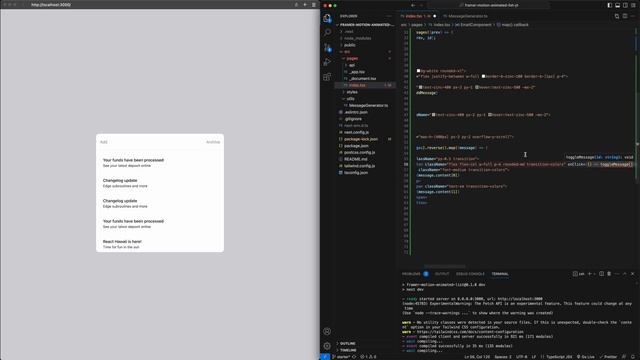
Task: Click open changes icon in editor toolbar
Action: pos(617,16)
